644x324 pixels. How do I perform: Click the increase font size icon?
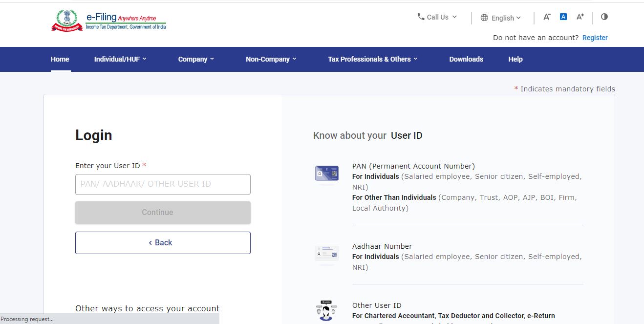(x=580, y=17)
